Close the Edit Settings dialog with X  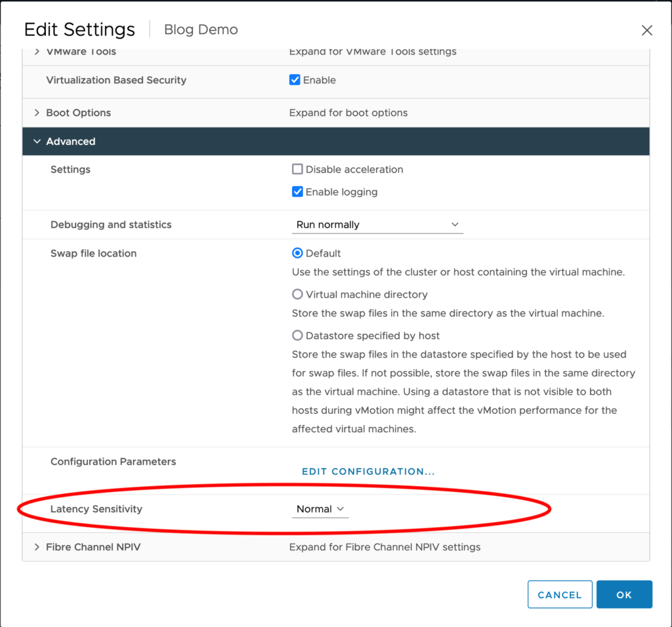(x=646, y=30)
